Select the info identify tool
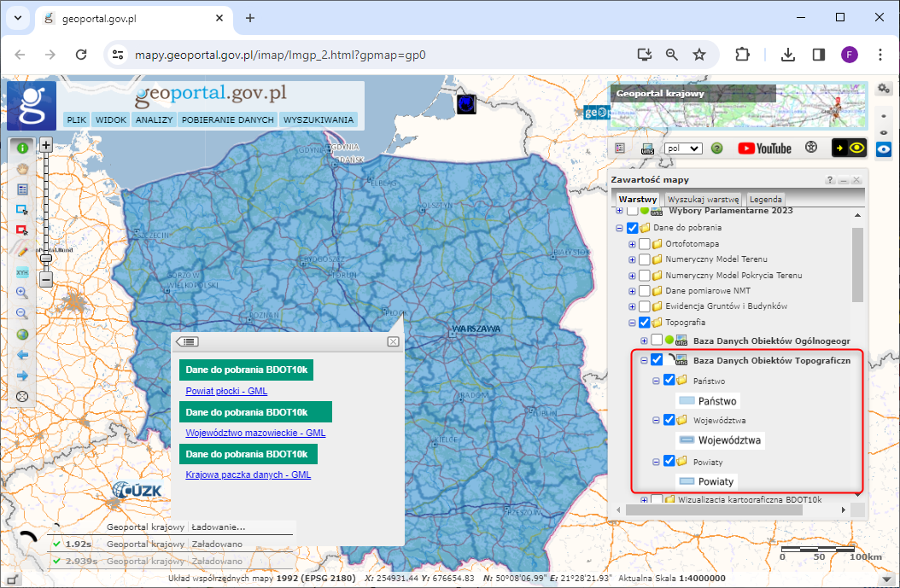 (x=22, y=148)
